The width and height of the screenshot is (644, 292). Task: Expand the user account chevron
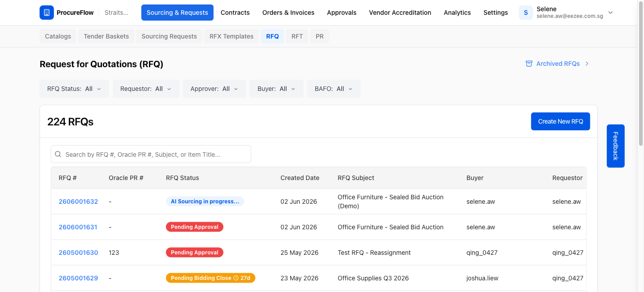pyautogui.click(x=610, y=13)
